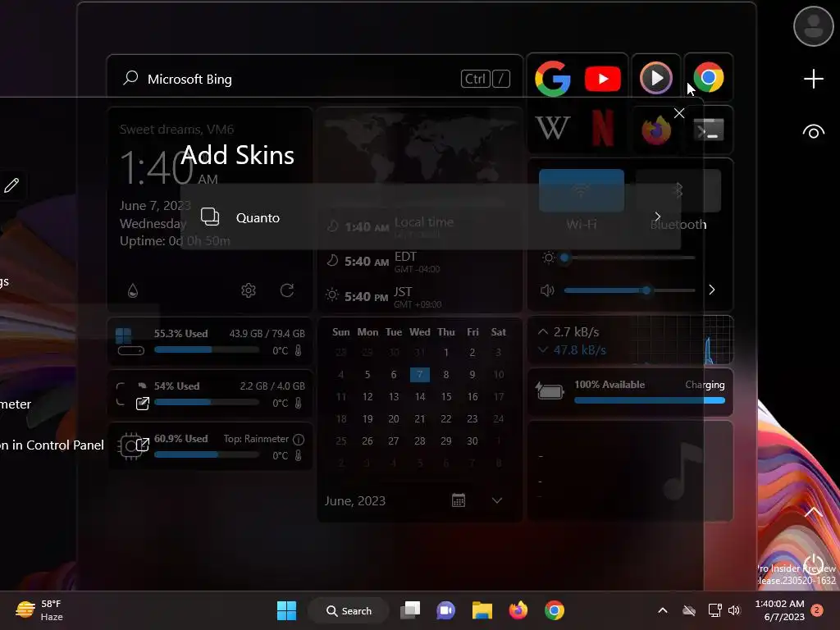840x630 pixels.
Task: Click the plus add icon
Action: [x=813, y=79]
